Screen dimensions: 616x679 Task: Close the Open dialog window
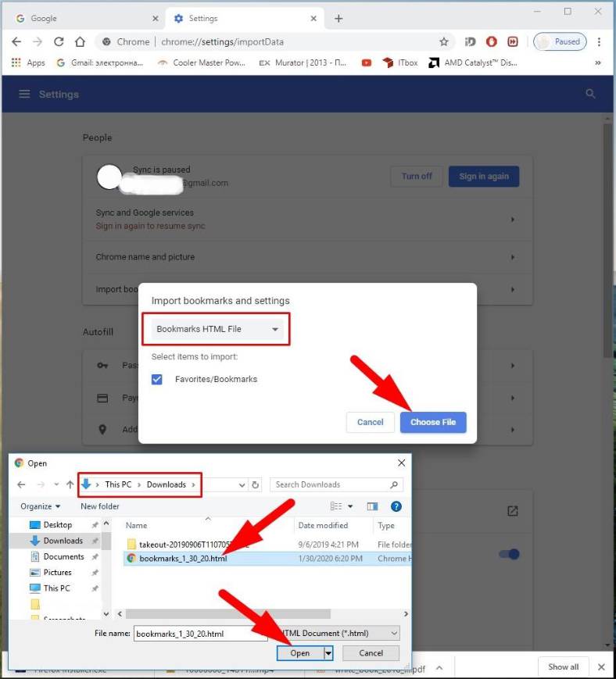[x=401, y=463]
